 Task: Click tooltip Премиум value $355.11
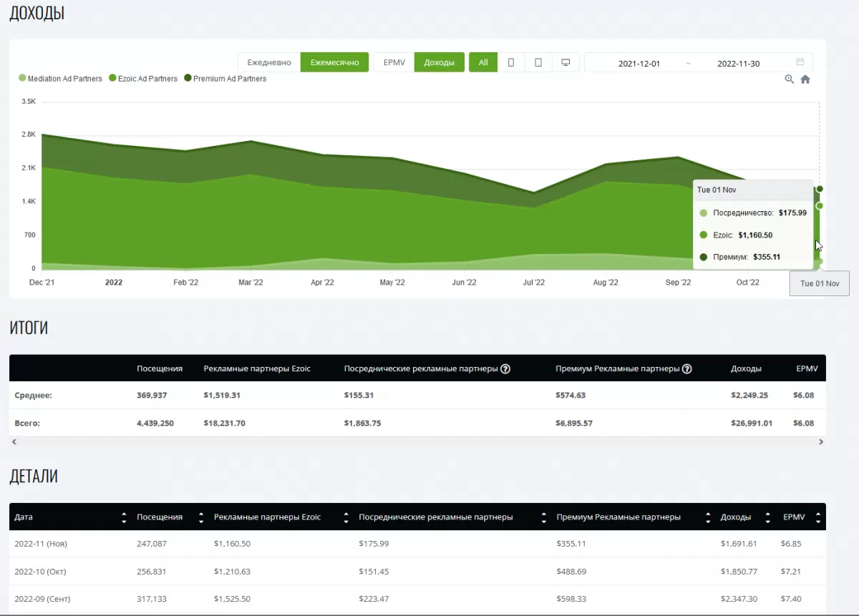coord(767,258)
